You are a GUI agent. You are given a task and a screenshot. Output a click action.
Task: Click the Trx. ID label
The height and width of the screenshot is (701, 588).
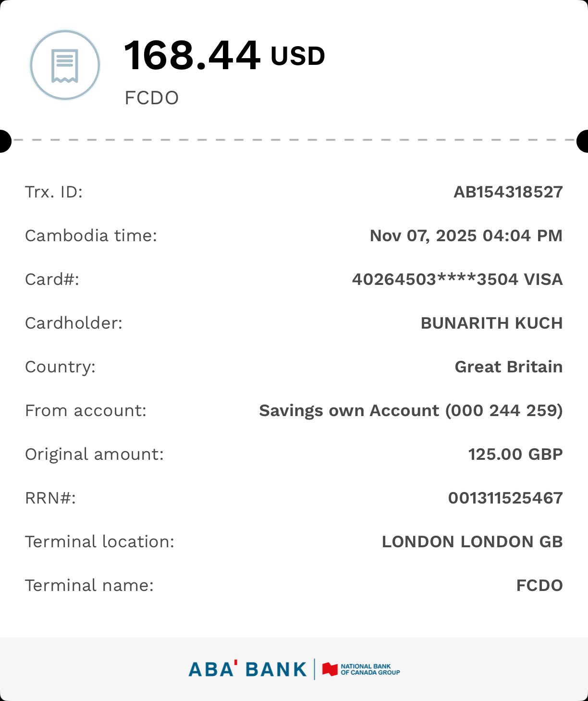point(54,192)
